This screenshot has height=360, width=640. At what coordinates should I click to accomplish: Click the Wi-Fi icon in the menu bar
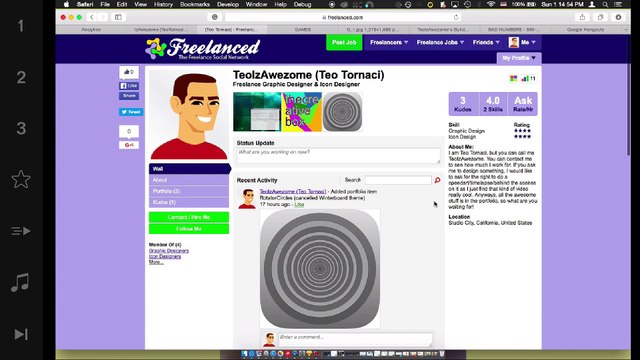pos(491,4)
